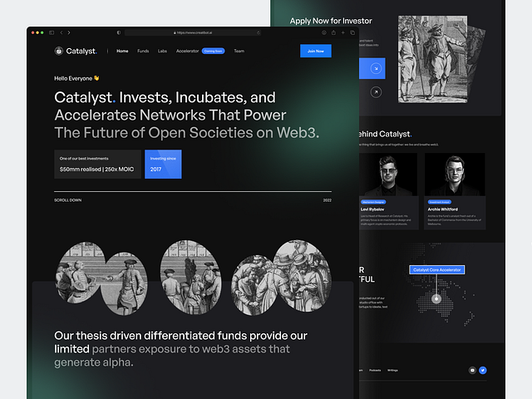Select the Accelerator nav item
Viewport: 532px width, 399px height.
pyautogui.click(x=187, y=51)
